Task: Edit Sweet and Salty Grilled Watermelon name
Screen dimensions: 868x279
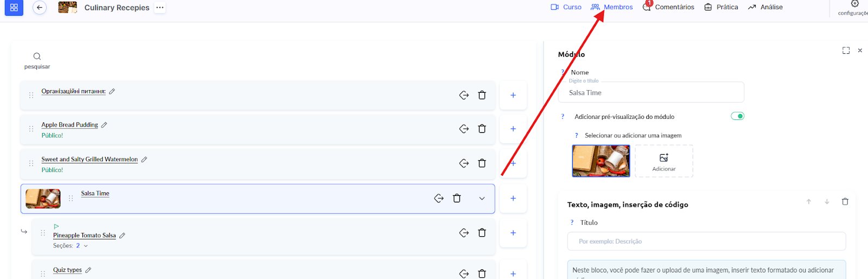Action: (x=144, y=160)
